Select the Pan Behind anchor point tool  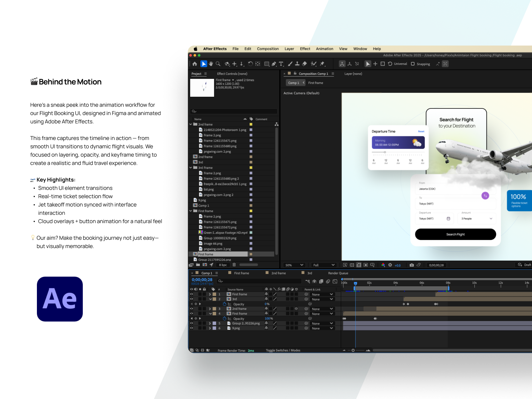(258, 64)
